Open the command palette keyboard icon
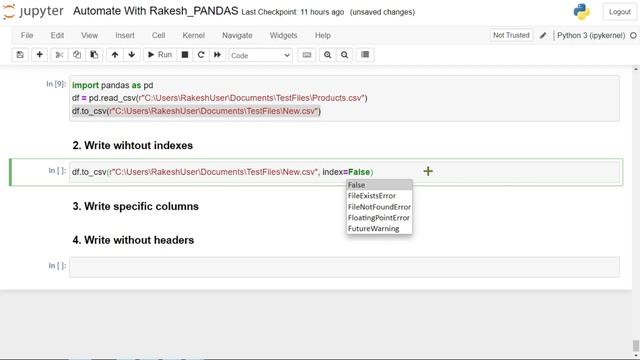This screenshot has width=640, height=360. (307, 55)
